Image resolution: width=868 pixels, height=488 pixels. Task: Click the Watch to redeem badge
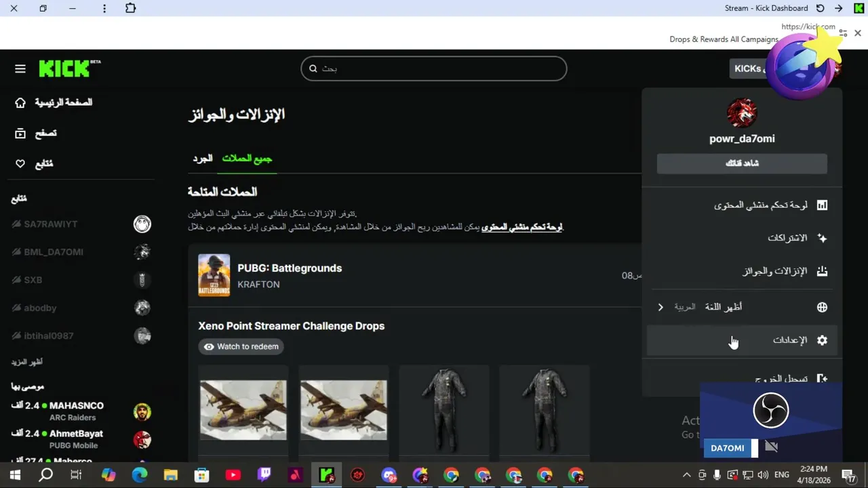[241, 346]
